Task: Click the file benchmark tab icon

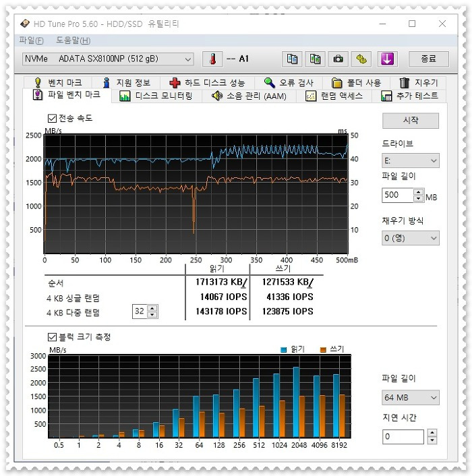Action: point(37,94)
